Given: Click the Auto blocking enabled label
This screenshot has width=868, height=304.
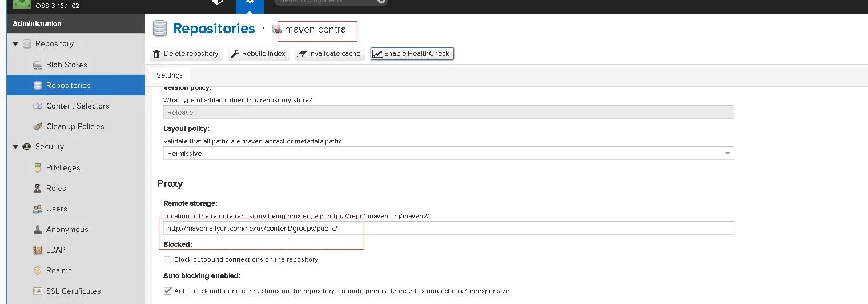Looking at the screenshot, I should click(x=202, y=276).
